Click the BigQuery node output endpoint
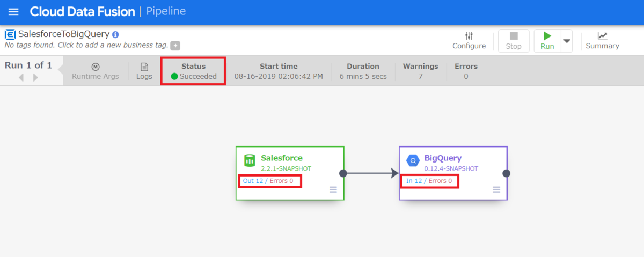The image size is (644, 257). point(506,173)
